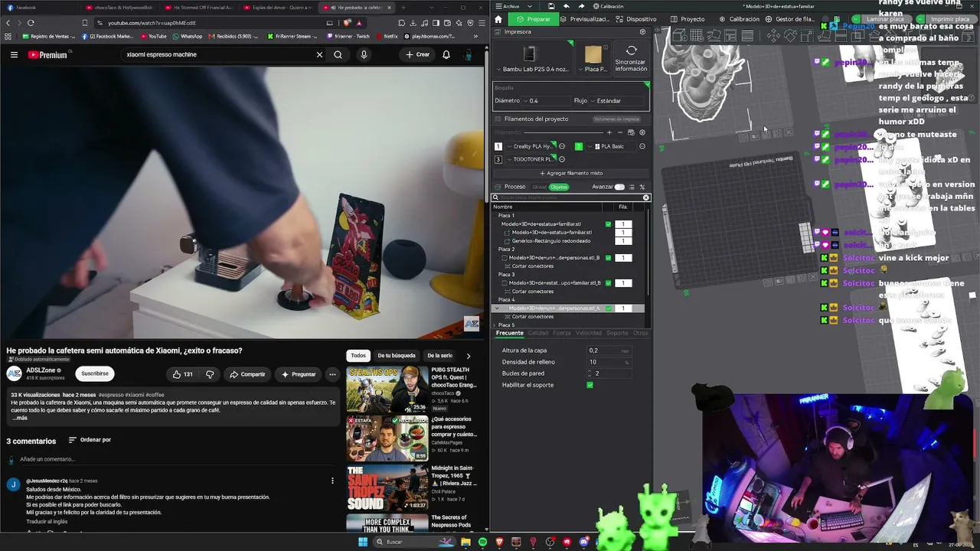Undo last action in Bambu Studio
Screen dimensions: 980x551
(x=566, y=6)
